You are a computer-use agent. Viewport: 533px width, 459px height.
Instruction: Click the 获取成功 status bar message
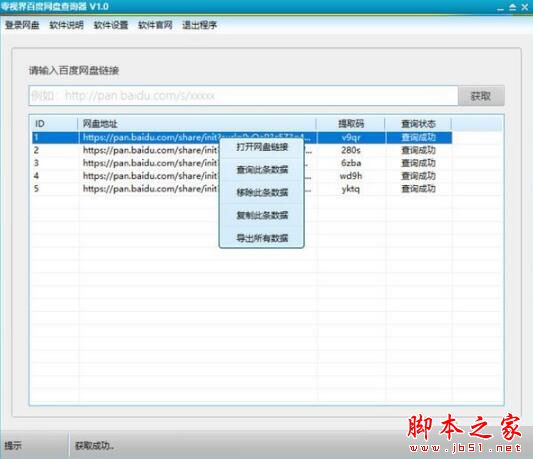(94, 445)
